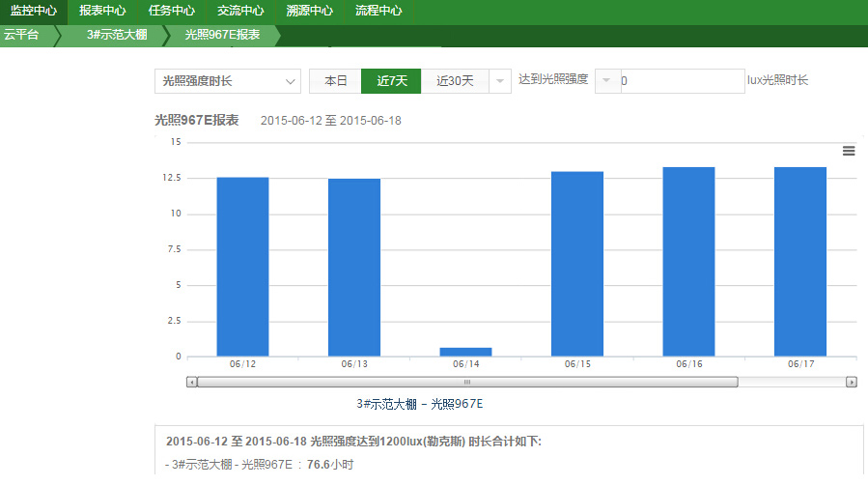Screen dimensions: 868x486
Task: Click the 12.5 y-axis label
Action: click(172, 178)
